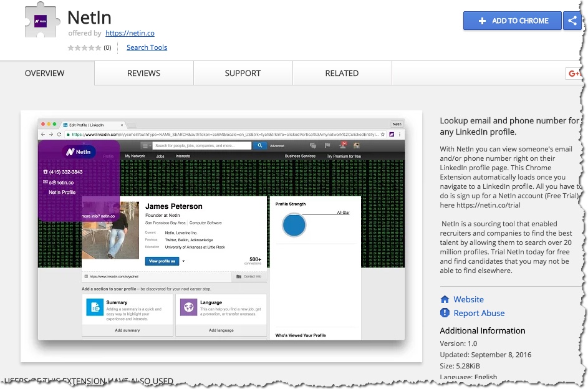The width and height of the screenshot is (588, 389).
Task: Open the LinkedIn search category dropdown
Action: pyautogui.click(x=145, y=145)
